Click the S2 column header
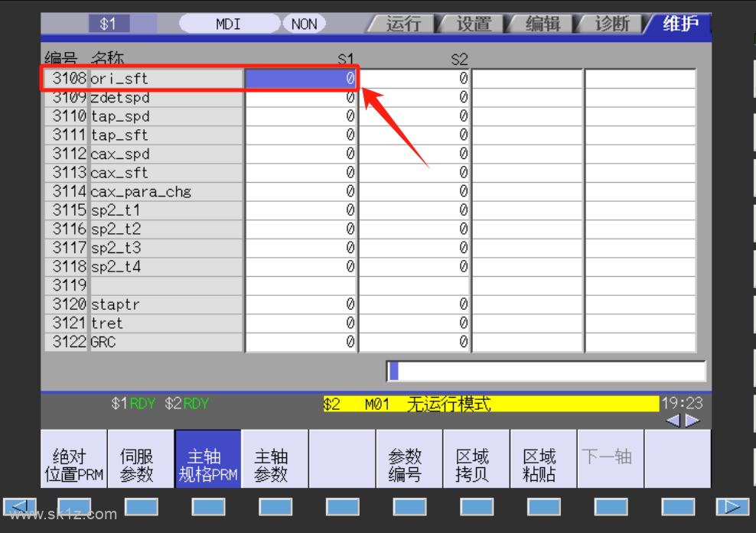This screenshot has width=756, height=533. (x=459, y=60)
